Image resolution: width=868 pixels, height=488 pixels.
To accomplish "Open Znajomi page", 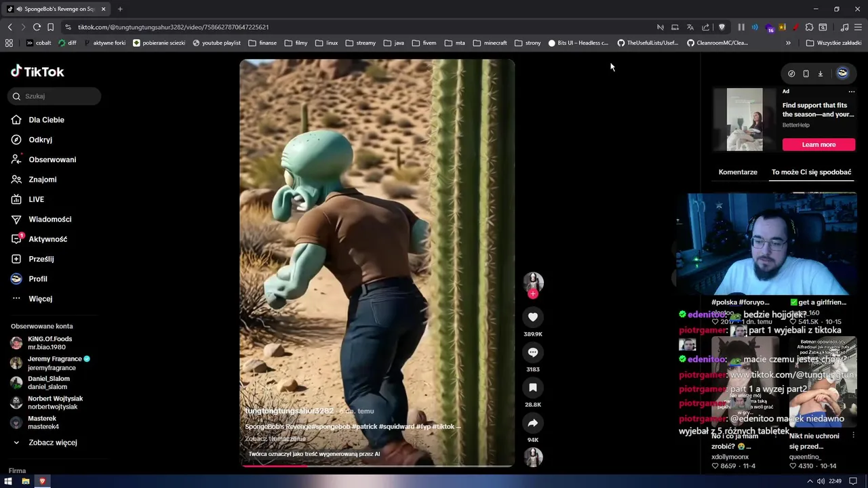I will (x=42, y=180).
